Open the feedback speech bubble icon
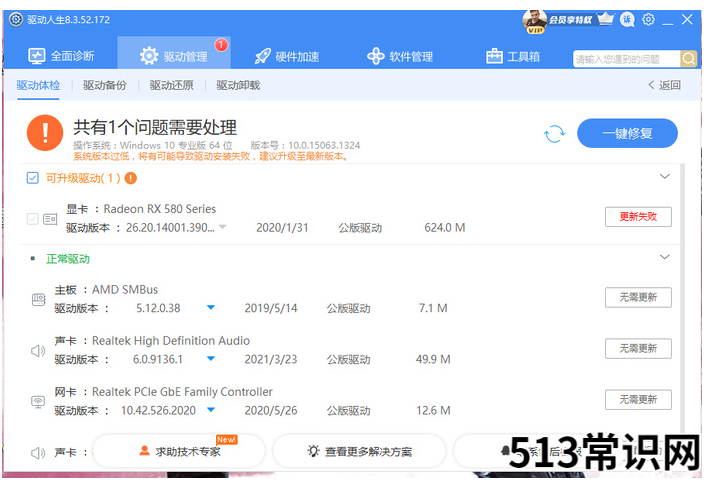Screen dimensions: 710x483 pyautogui.click(x=627, y=19)
